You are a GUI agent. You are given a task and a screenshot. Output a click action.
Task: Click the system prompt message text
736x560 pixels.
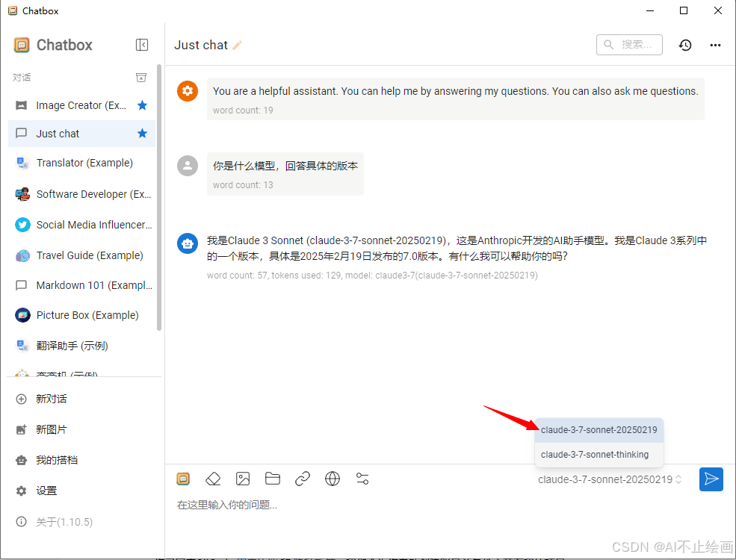coord(455,91)
